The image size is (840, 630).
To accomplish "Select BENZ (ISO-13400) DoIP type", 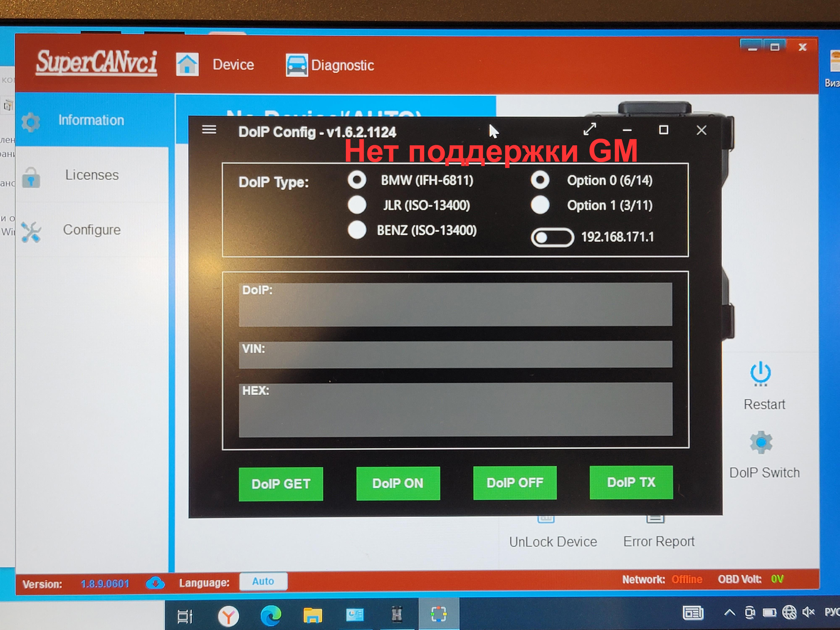I will (x=357, y=230).
